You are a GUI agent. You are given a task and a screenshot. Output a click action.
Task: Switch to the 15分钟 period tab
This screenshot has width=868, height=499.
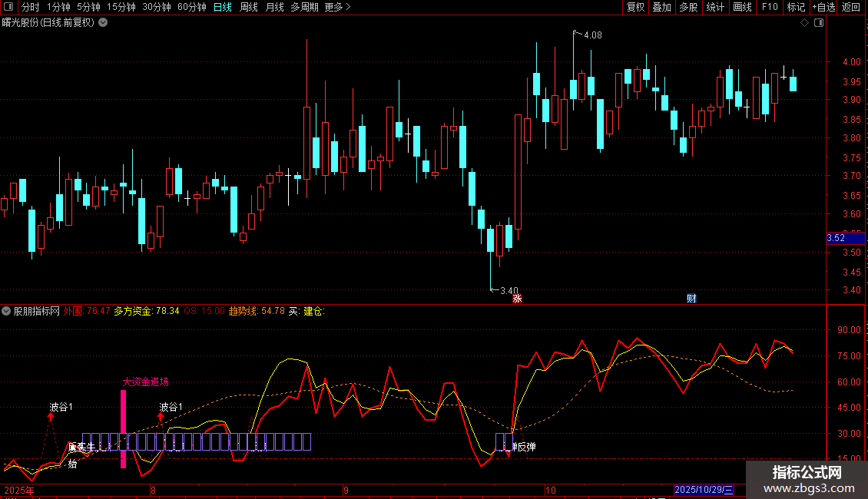tap(121, 7)
